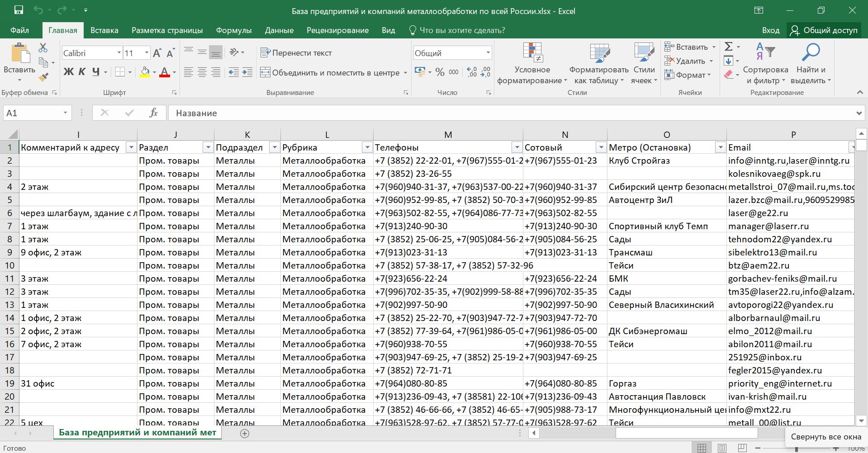Click the Name Box showing A1

coord(32,113)
